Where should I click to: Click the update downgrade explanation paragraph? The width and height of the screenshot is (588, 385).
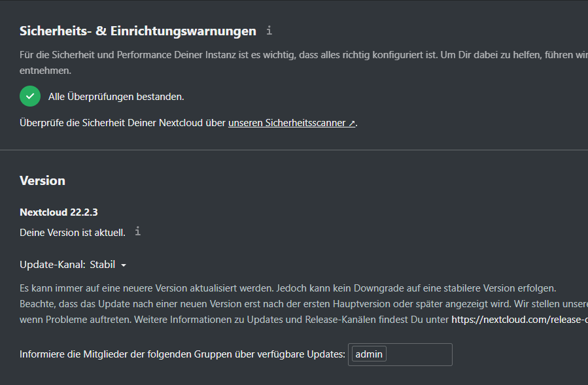click(303, 304)
